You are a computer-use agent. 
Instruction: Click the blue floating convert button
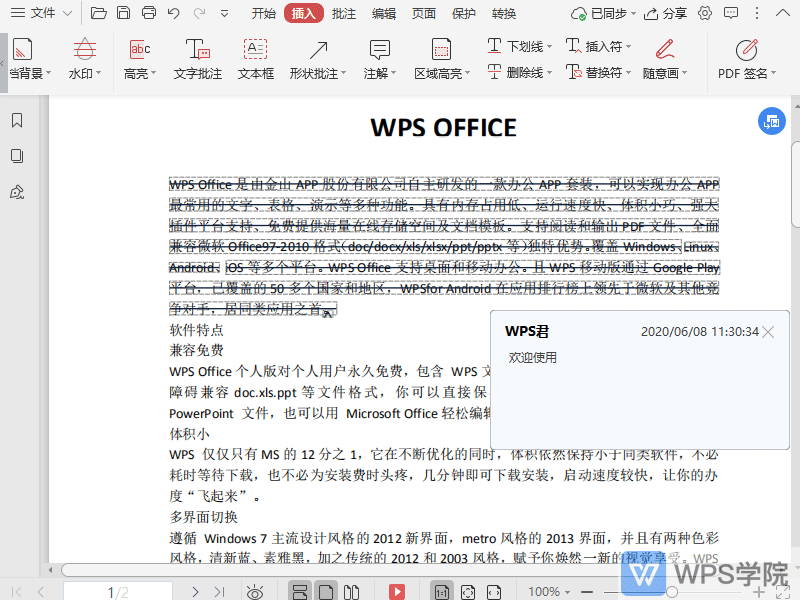coord(771,121)
